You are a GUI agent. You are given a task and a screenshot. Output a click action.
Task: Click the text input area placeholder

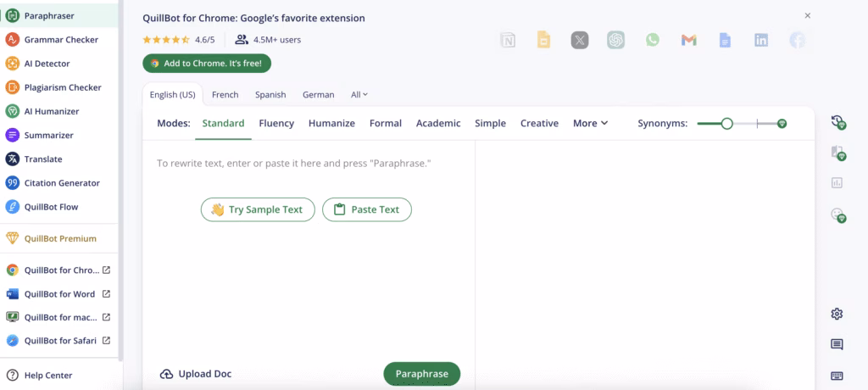click(293, 163)
